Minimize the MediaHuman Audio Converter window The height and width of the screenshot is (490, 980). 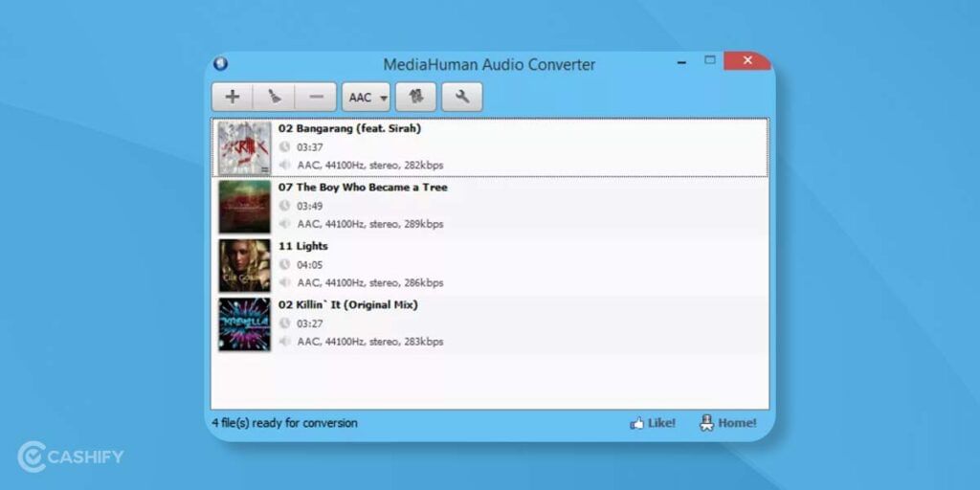tap(681, 62)
